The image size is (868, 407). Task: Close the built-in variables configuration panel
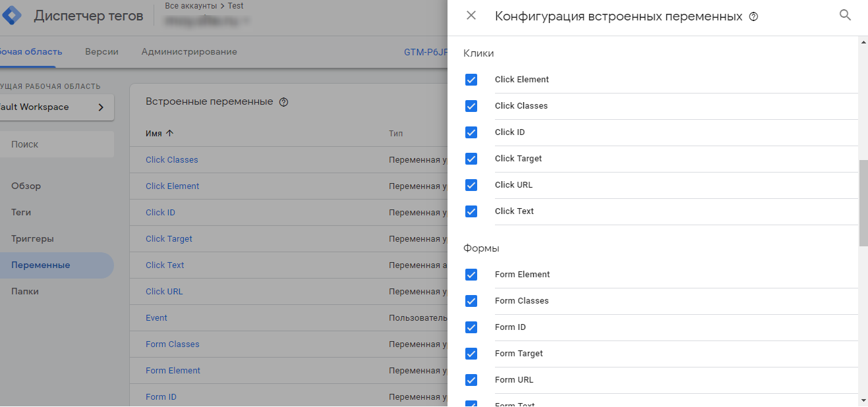(x=471, y=16)
